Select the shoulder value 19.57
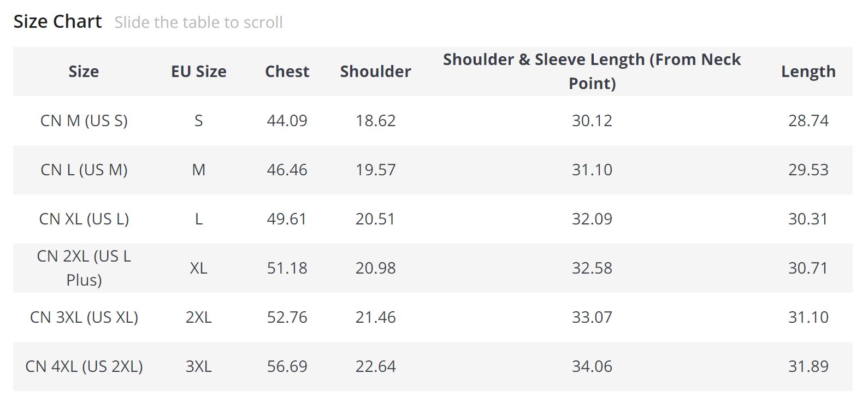868x397 pixels. click(x=375, y=170)
